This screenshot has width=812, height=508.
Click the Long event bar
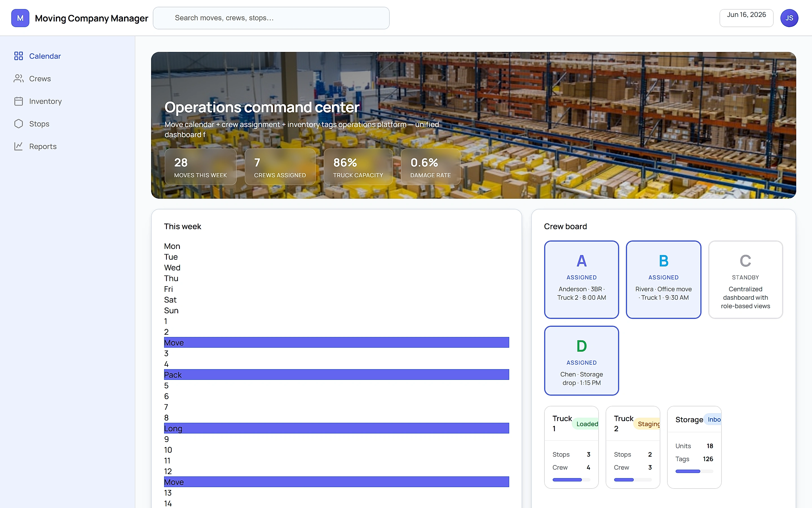click(337, 428)
